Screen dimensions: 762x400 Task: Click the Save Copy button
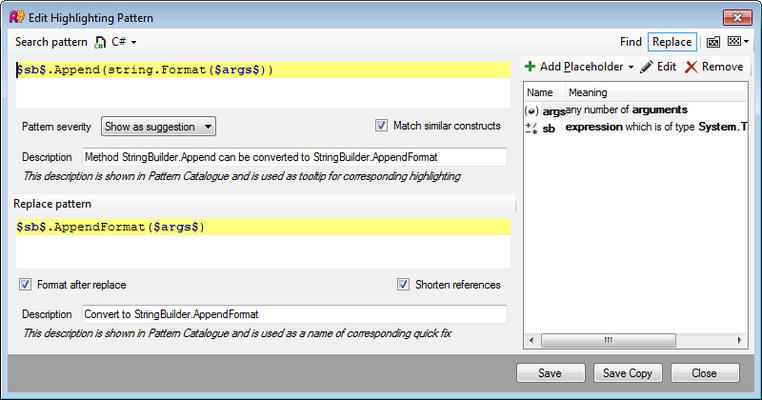tap(627, 373)
